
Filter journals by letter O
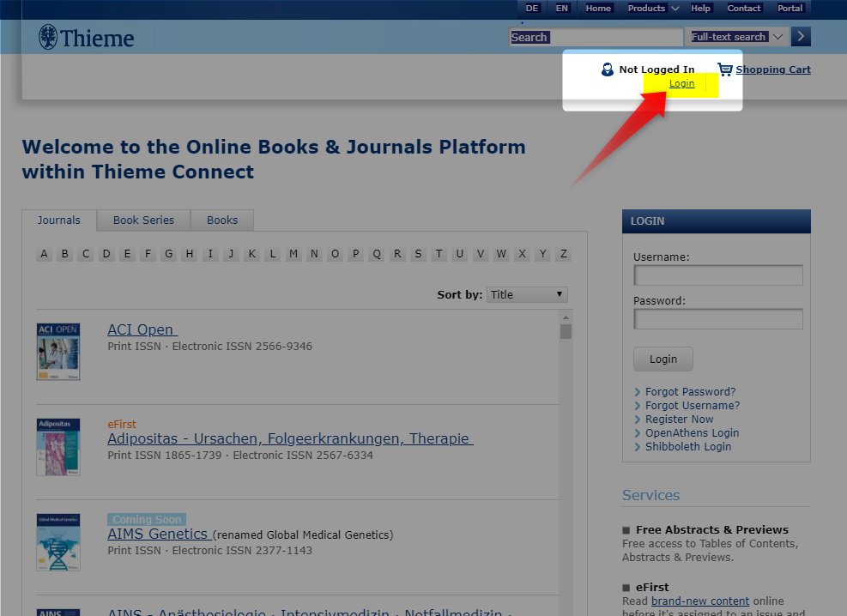335,254
